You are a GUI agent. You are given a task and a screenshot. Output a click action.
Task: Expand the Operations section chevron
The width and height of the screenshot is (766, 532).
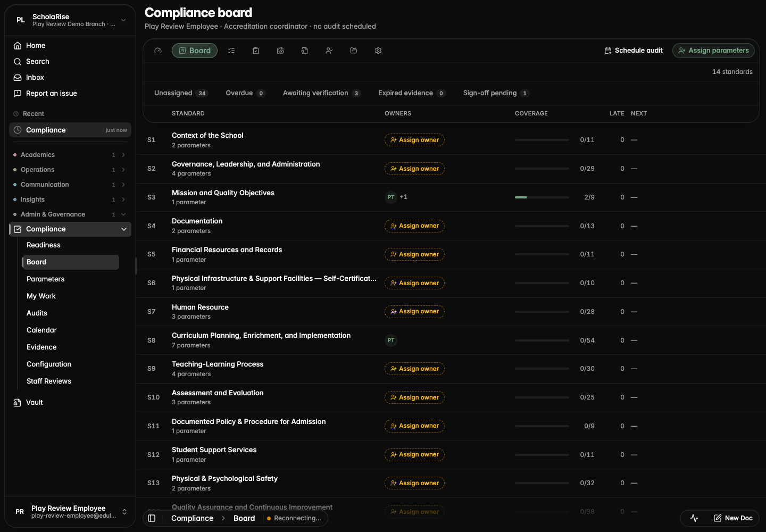pyautogui.click(x=123, y=170)
